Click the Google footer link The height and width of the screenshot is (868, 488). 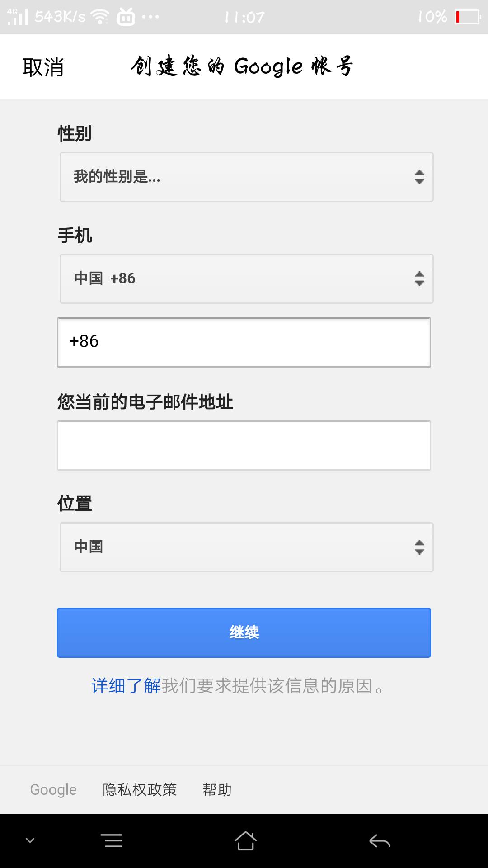53,790
